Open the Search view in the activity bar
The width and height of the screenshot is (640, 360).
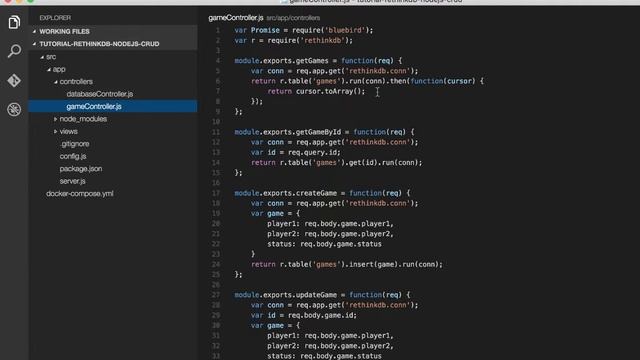[14, 51]
